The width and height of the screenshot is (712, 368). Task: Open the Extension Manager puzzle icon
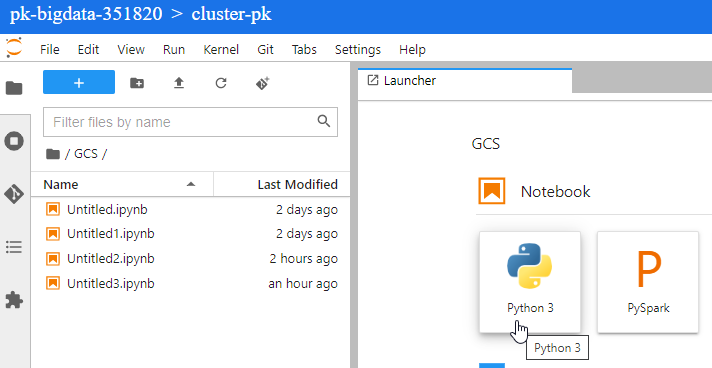point(14,300)
